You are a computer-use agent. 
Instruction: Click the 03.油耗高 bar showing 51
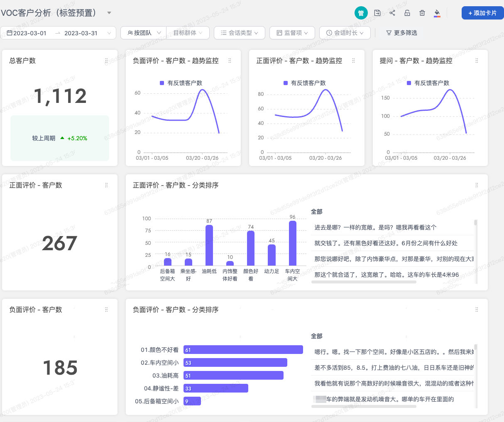pyautogui.click(x=233, y=376)
